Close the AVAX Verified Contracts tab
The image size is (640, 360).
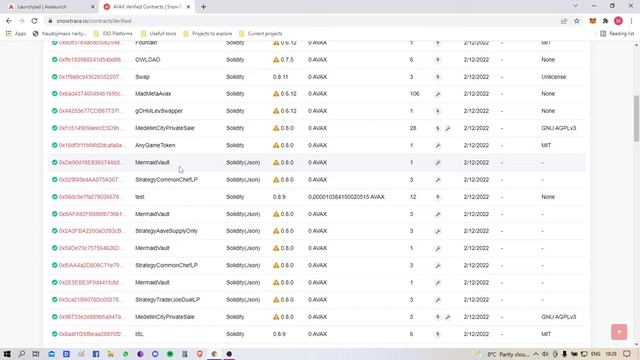coord(188,7)
